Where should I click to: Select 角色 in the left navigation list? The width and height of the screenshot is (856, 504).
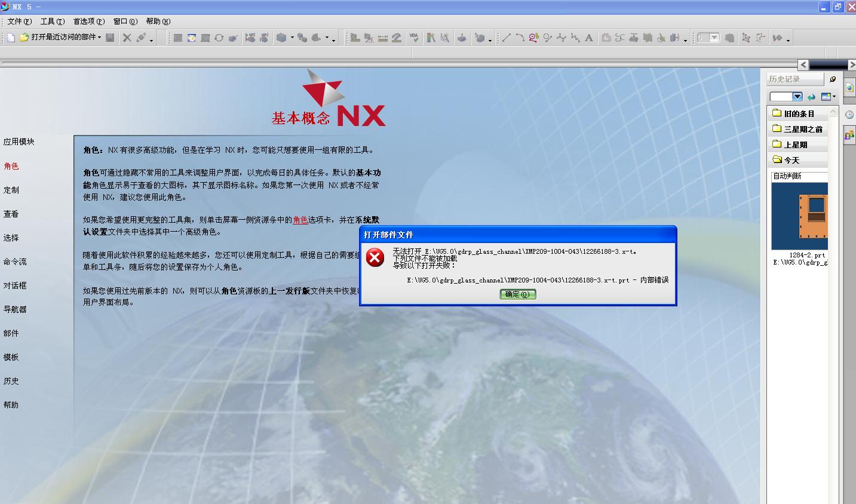(11, 166)
